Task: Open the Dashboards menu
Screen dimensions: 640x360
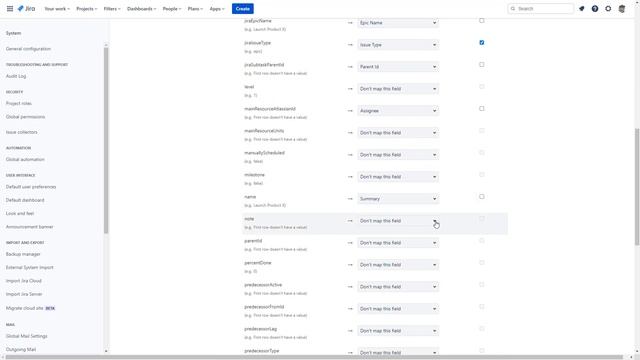Action: tap(141, 9)
